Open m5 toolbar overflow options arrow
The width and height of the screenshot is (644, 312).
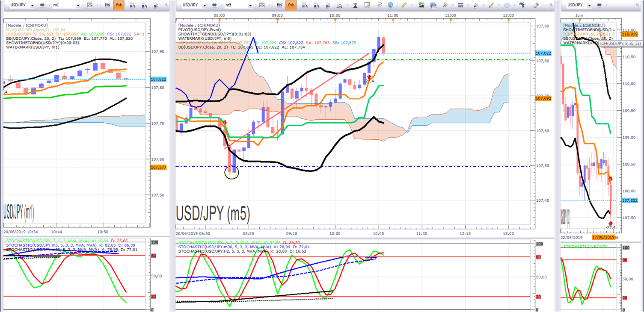[x=551, y=5]
